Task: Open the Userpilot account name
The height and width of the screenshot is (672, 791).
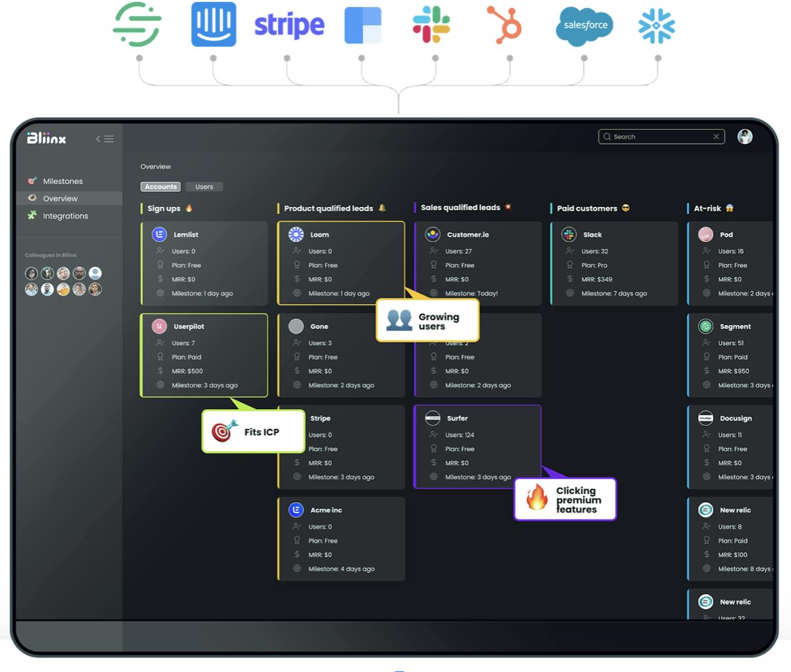Action: [189, 326]
